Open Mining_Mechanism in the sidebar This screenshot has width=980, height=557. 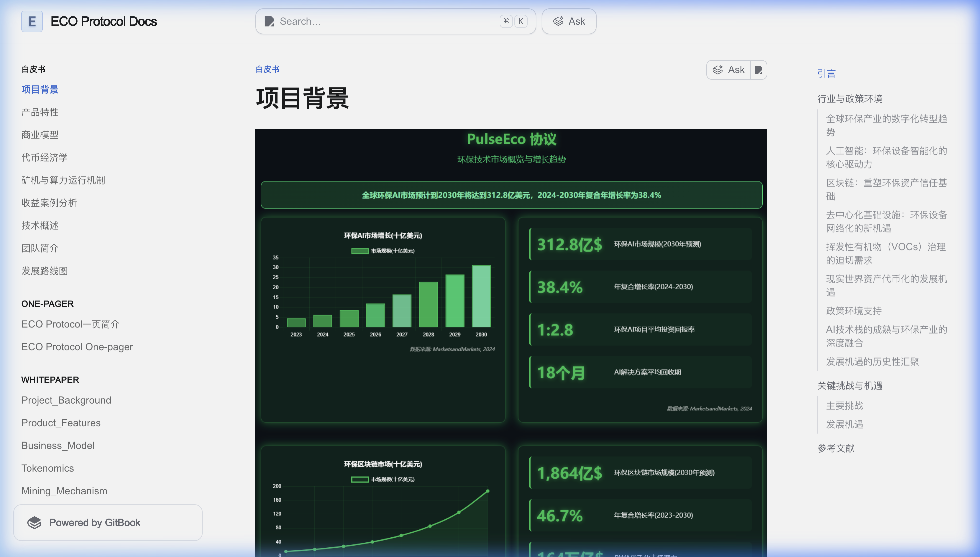tap(64, 491)
